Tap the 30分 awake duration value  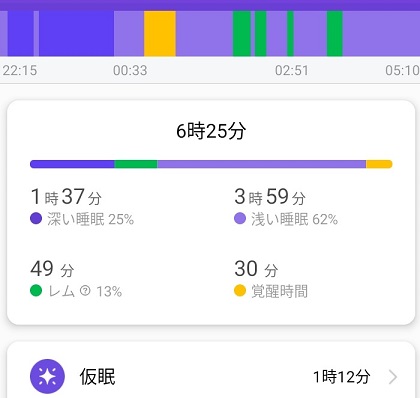[256, 269]
